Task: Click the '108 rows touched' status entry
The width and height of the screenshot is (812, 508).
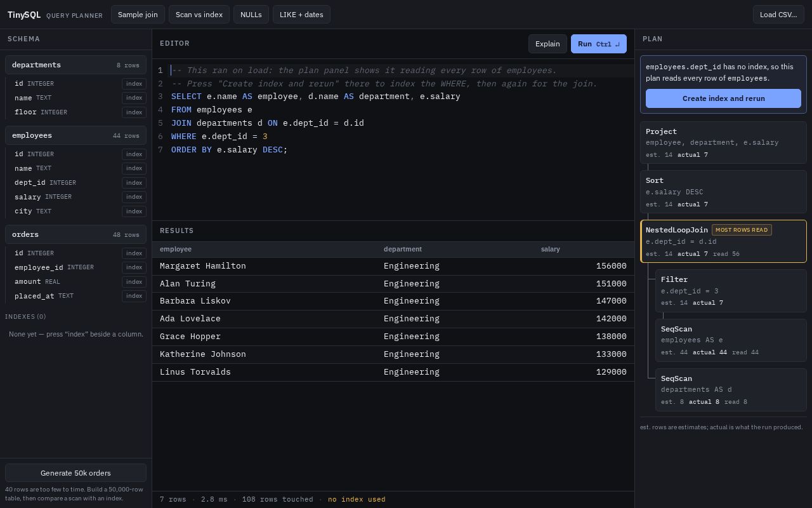Action: 277,499
